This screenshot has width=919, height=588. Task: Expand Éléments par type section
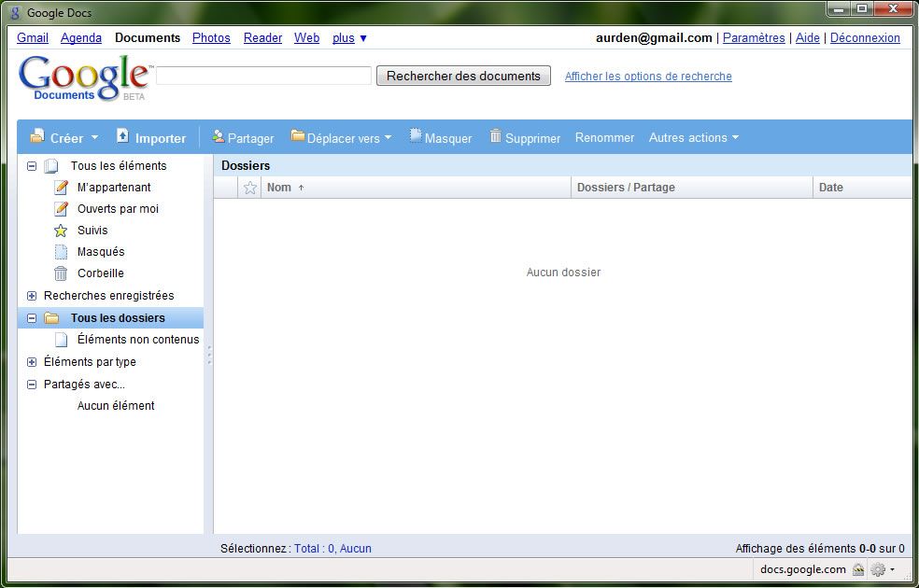coord(32,362)
